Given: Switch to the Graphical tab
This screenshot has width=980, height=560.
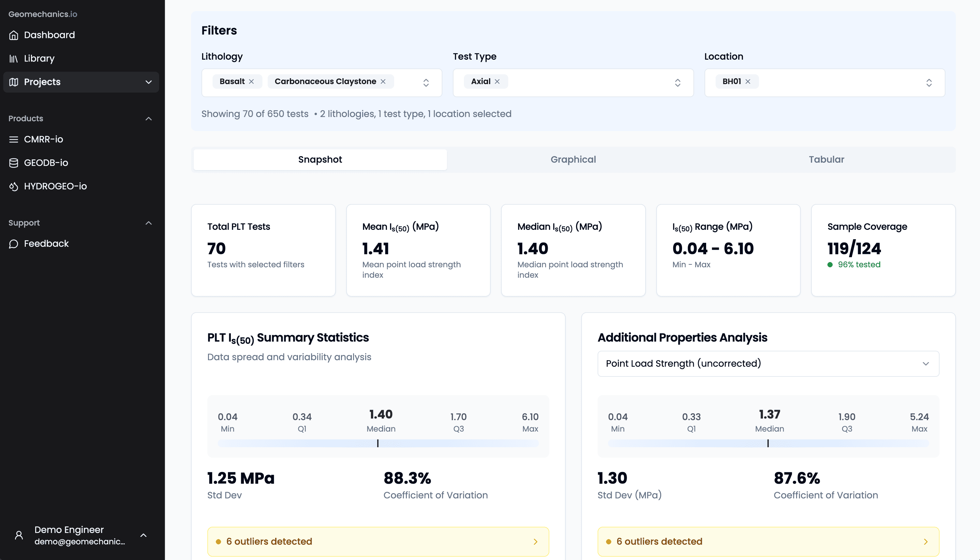Looking at the screenshot, I should [x=573, y=160].
